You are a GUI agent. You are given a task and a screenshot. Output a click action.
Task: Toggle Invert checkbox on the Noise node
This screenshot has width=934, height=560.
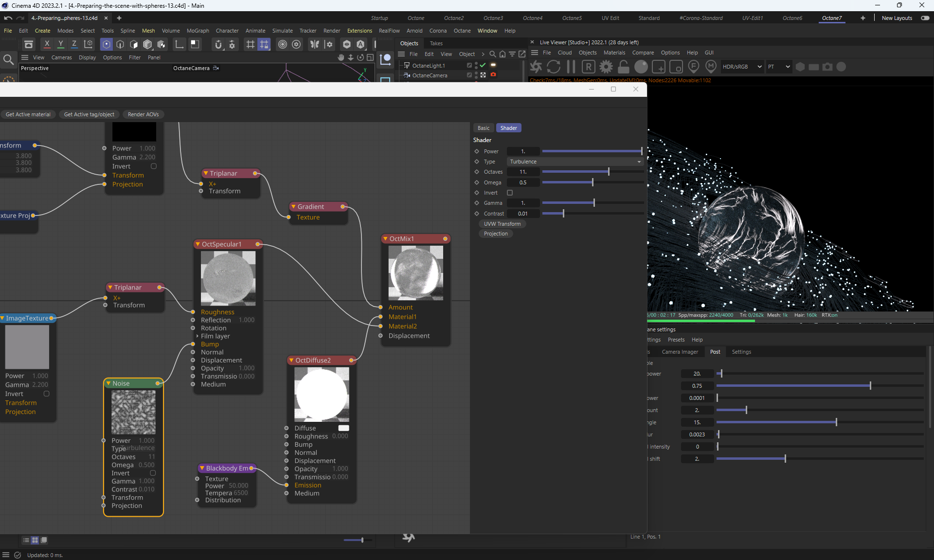153,473
